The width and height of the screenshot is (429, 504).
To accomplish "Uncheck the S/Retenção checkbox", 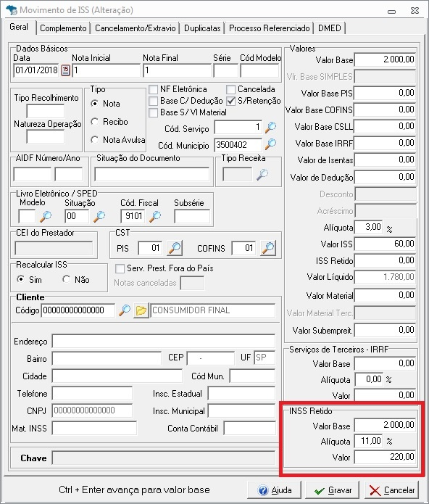I will coord(231,101).
